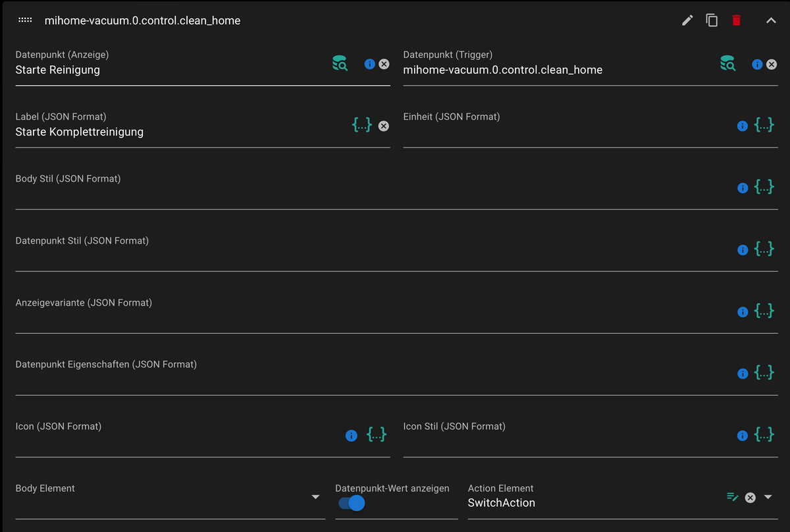Viewport: 790px width, 532px height.
Task: Open object browser for Datenpunkt (Trigger)
Action: (727, 64)
